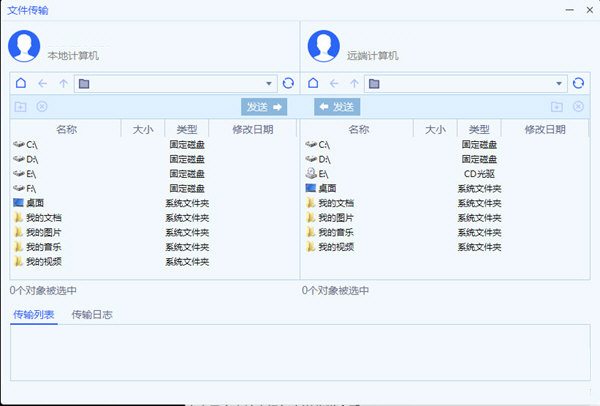This screenshot has width=600, height=406.
Task: Click 发送 button in the remote panel
Action: [x=337, y=107]
